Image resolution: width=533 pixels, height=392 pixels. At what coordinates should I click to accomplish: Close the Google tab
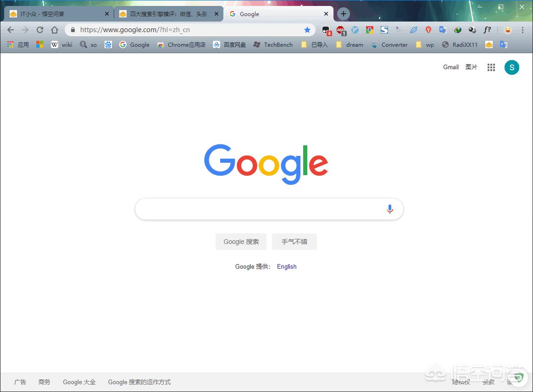tap(326, 14)
